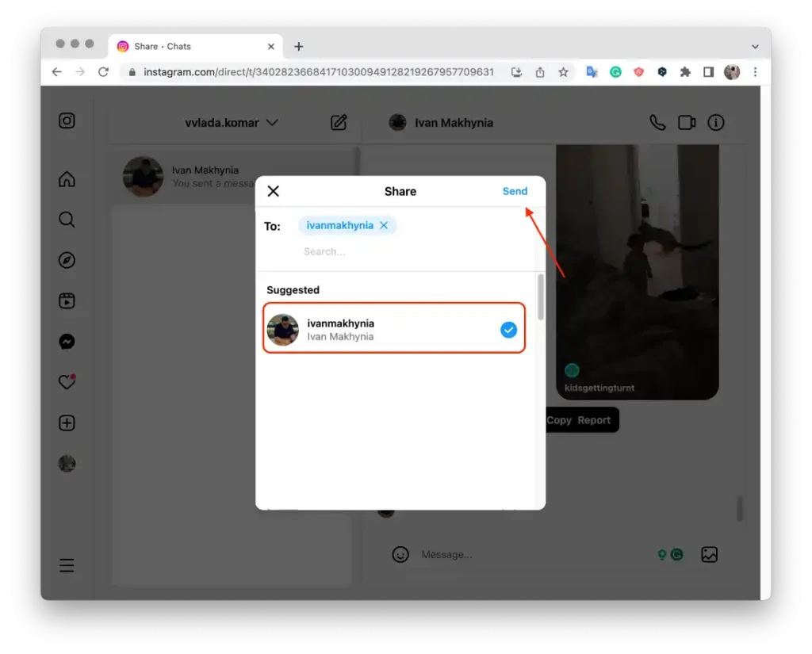The width and height of the screenshot is (812, 654).
Task: Open a new browser tab
Action: coord(299,47)
